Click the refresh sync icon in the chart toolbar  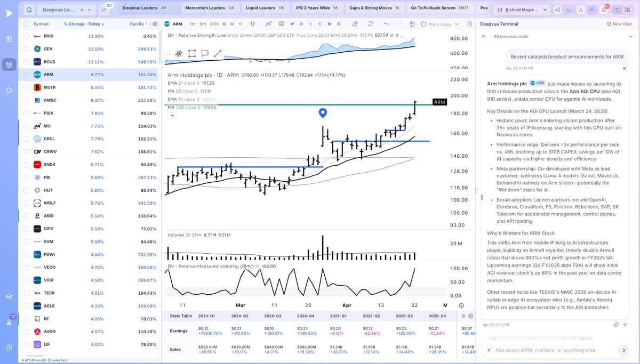tap(370, 24)
